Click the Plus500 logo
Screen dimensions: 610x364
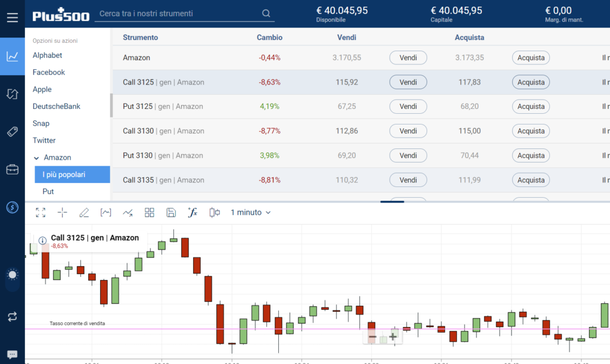(x=61, y=14)
